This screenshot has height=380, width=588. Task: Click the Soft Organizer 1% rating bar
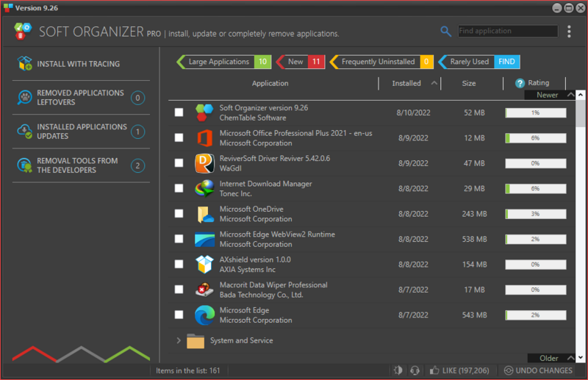pyautogui.click(x=536, y=112)
